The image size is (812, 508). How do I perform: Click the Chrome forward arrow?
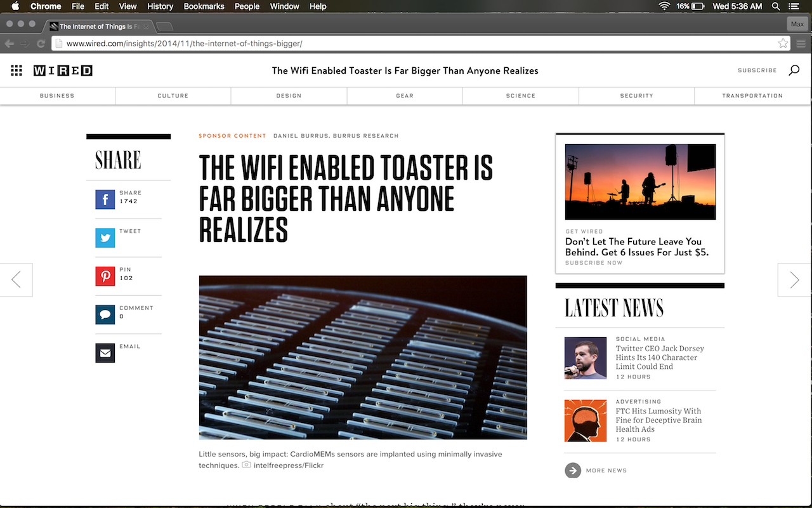[25, 44]
